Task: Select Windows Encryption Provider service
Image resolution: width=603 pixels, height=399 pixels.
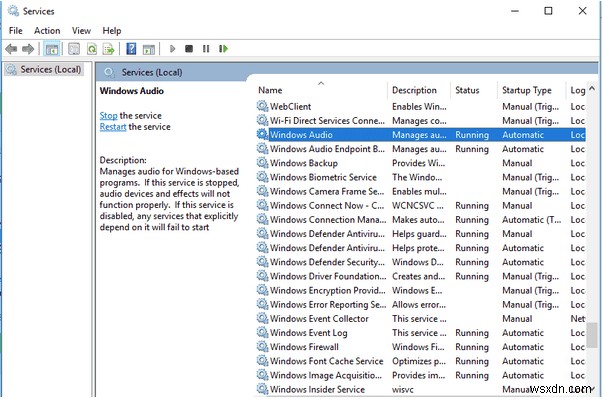Action: [x=421, y=290]
